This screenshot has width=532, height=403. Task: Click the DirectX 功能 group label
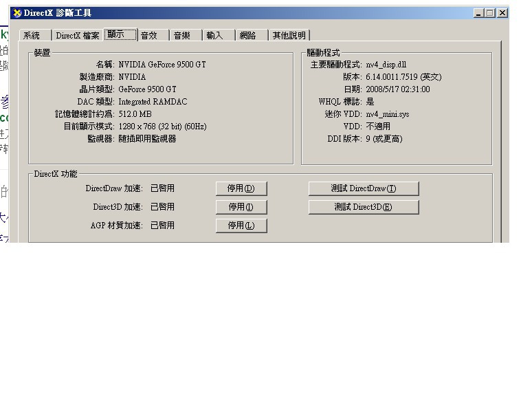[x=56, y=174]
